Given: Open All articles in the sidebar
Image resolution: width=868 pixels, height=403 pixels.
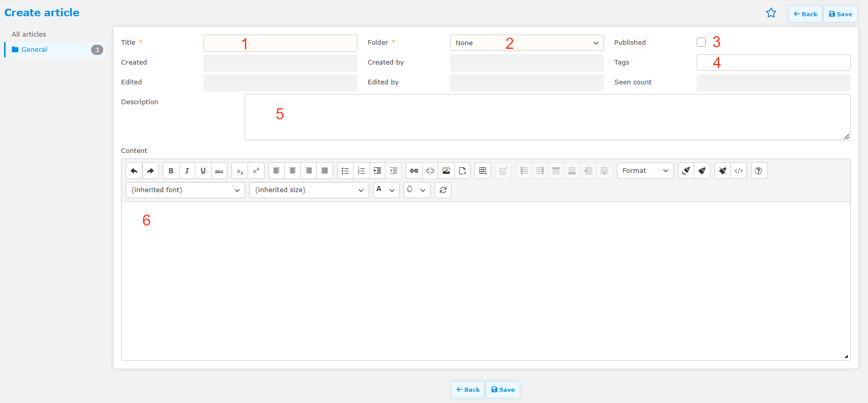Looking at the screenshot, I should (29, 34).
